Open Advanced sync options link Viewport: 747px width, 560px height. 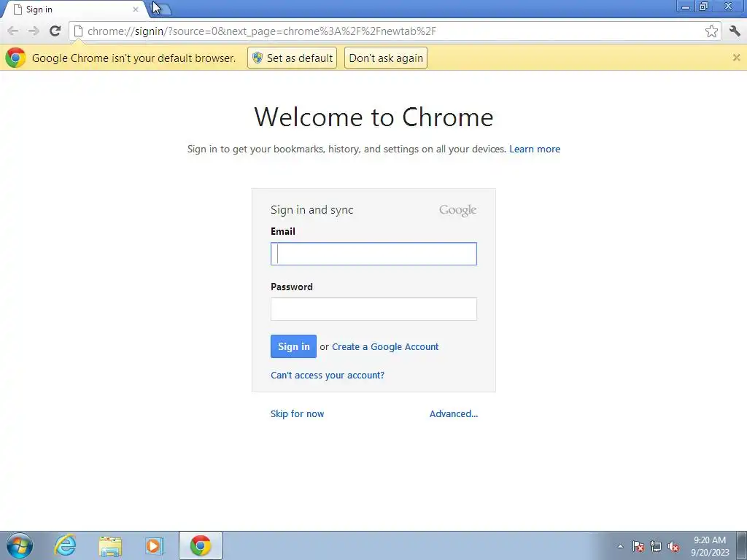click(x=454, y=414)
